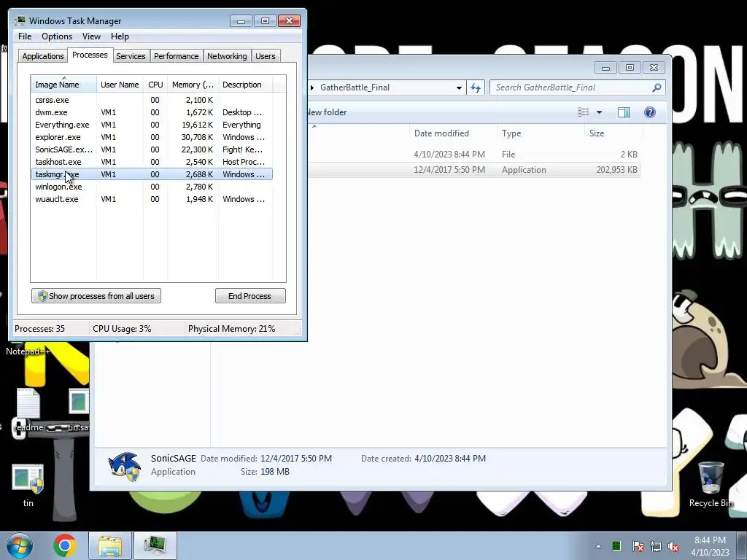This screenshot has width=747, height=560.
Task: Click the Change your view icon
Action: [584, 112]
